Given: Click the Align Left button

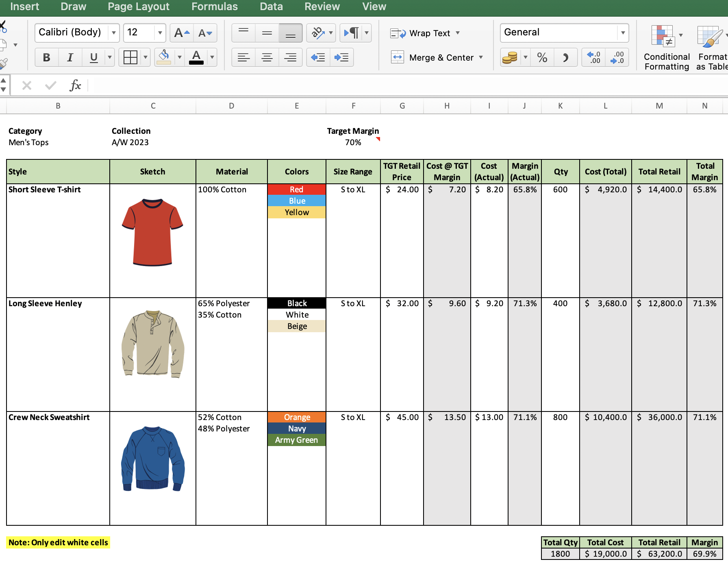Looking at the screenshot, I should 243,57.
